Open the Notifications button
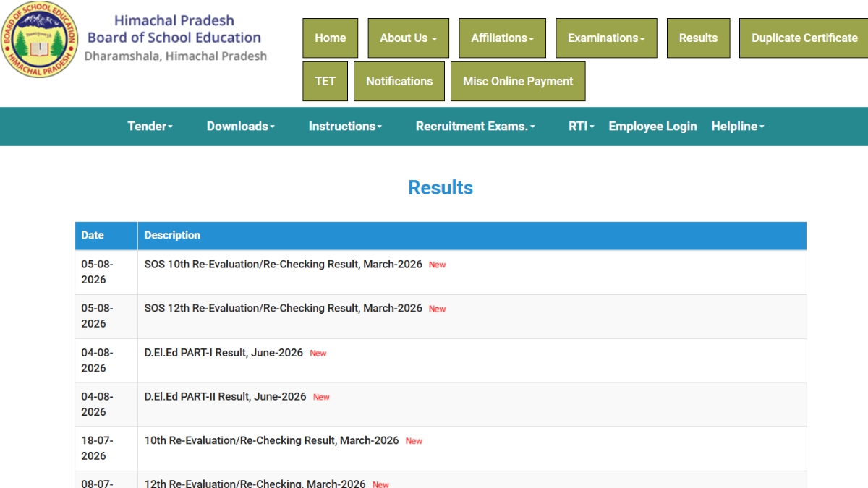Screen dimensions: 868x488 click(x=399, y=81)
